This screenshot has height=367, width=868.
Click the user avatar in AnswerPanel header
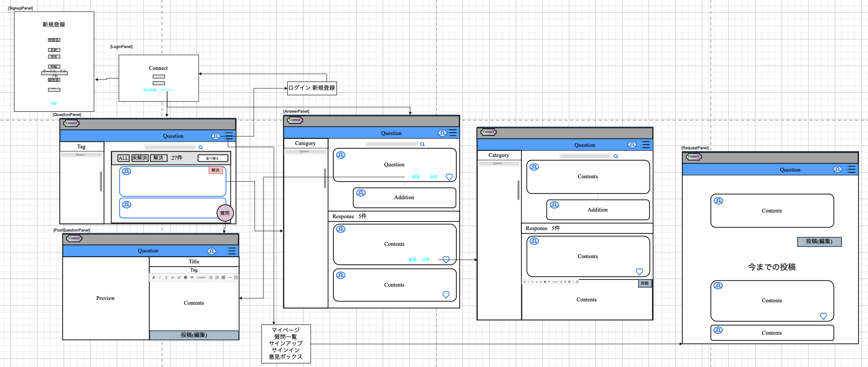click(442, 133)
